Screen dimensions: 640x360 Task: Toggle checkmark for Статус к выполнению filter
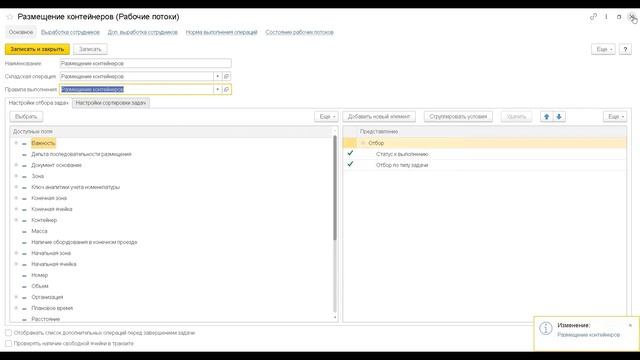point(350,153)
